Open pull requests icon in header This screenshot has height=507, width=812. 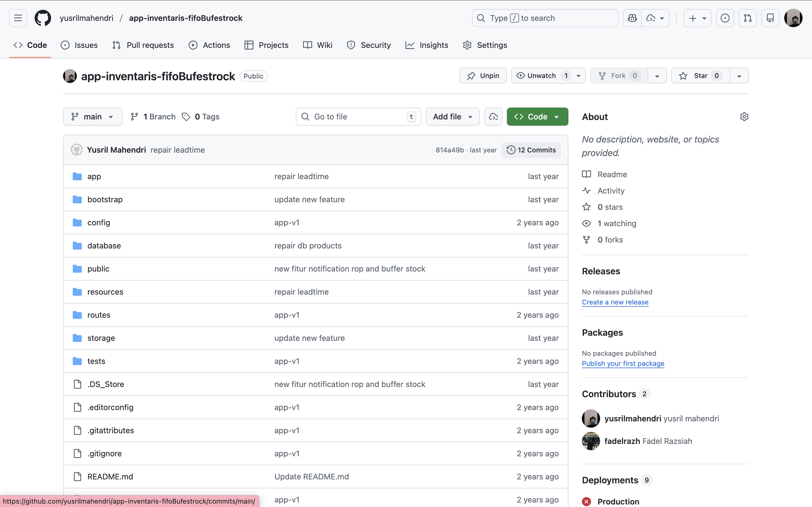tap(748, 18)
